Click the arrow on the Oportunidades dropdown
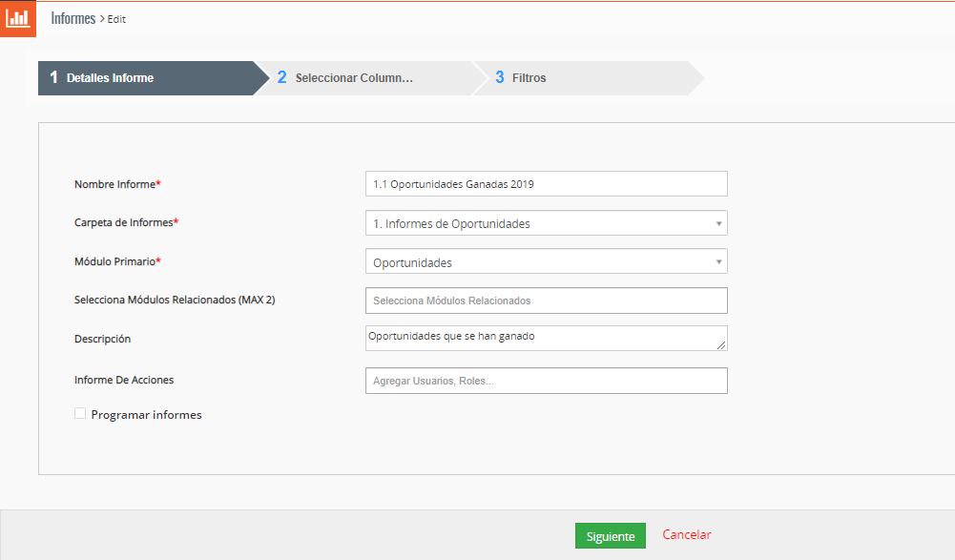 click(x=718, y=262)
